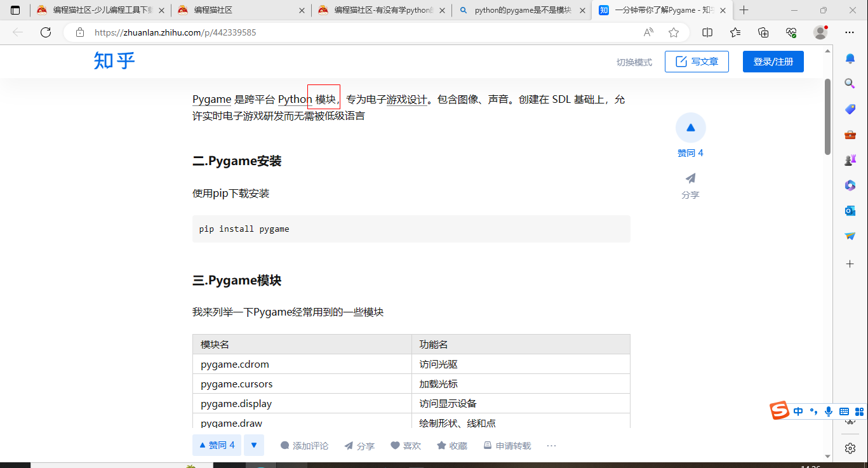Open the Favorites list
This screenshot has width=868, height=468.
(x=735, y=32)
